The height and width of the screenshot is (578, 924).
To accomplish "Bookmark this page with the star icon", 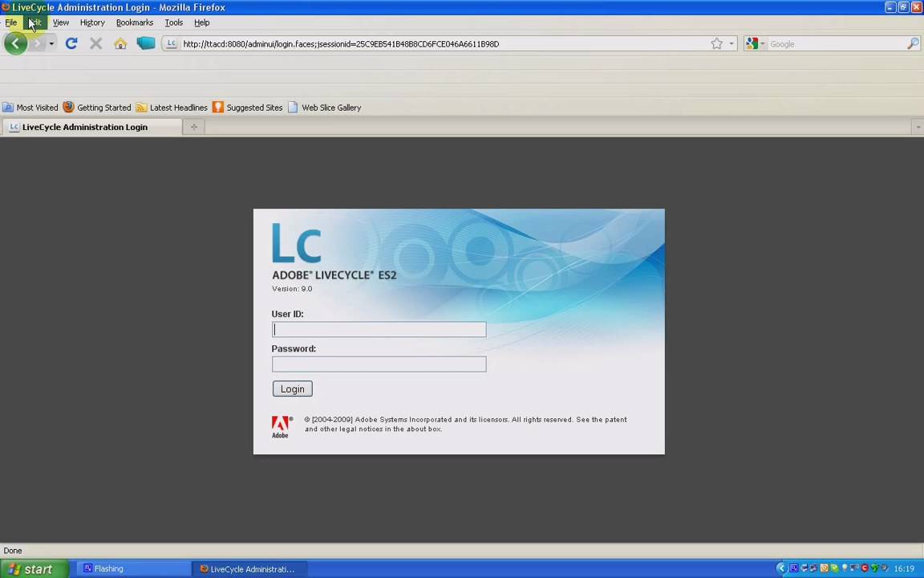I will click(716, 43).
